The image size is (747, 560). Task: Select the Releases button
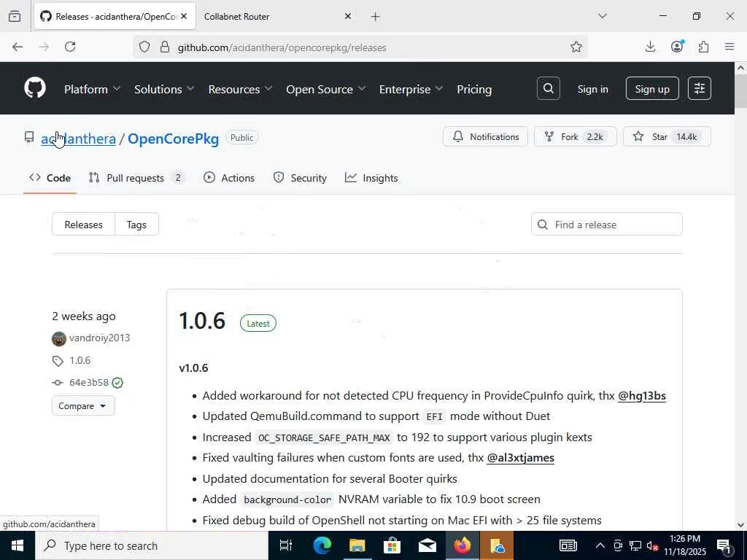(83, 225)
